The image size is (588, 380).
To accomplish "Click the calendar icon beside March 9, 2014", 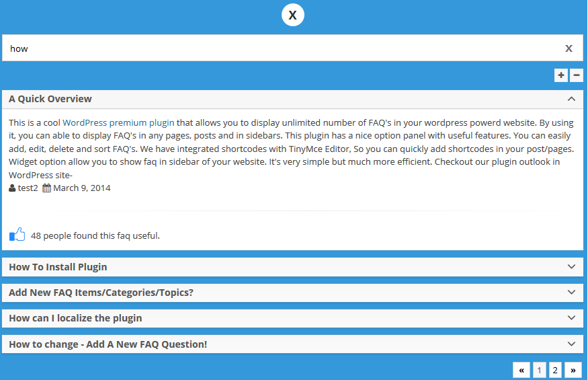I will [x=47, y=188].
